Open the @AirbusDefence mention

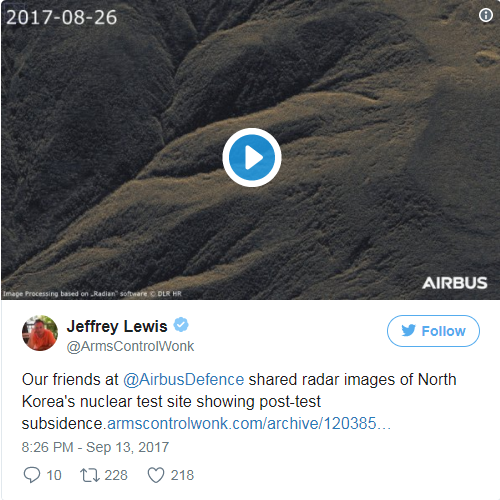[x=184, y=380]
